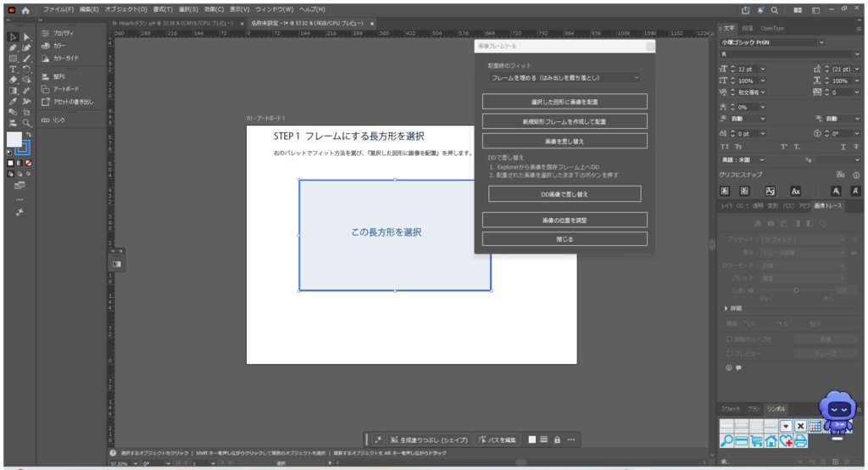Toggle the Ag glyph snap option
The image size is (868, 470).
(770, 191)
